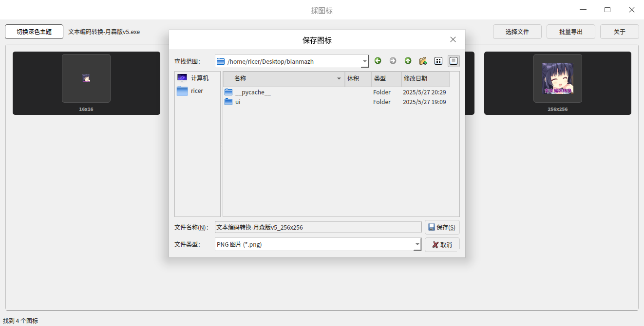Select the __pycache__ folder

pos(247,92)
